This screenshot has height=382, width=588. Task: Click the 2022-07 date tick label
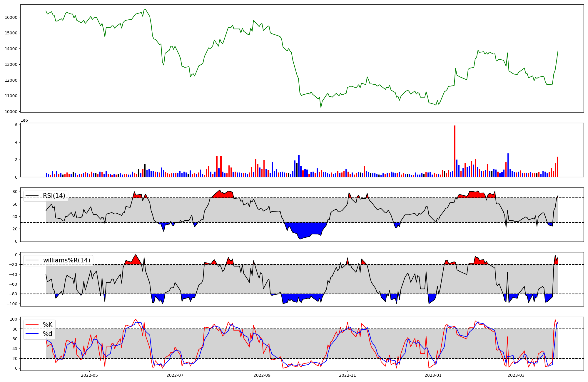click(x=175, y=375)
